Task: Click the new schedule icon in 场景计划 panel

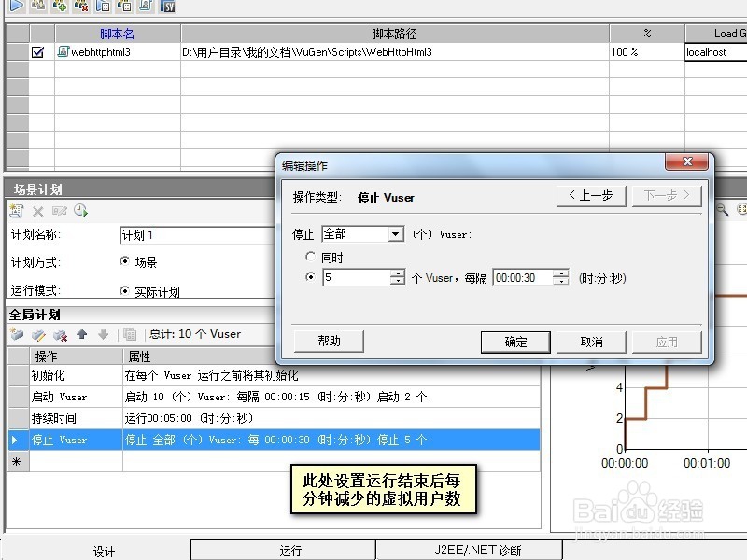Action: coord(16,211)
